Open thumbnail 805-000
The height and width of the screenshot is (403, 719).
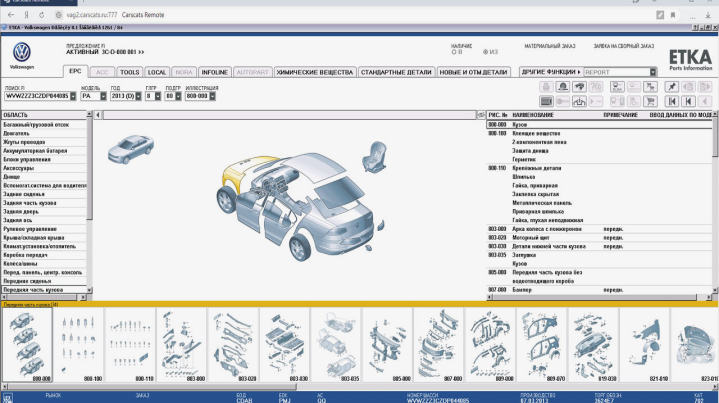(387, 345)
